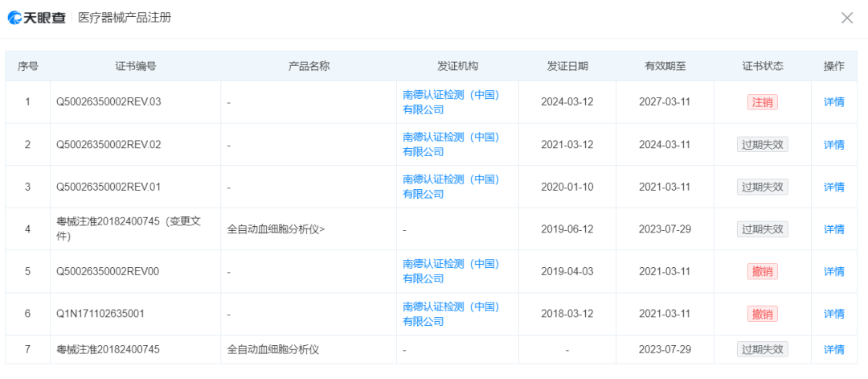Viewport: 868px width, 379px height.
Task: Open 详情 for certificate Q50026350002REV.01
Action: 833,187
